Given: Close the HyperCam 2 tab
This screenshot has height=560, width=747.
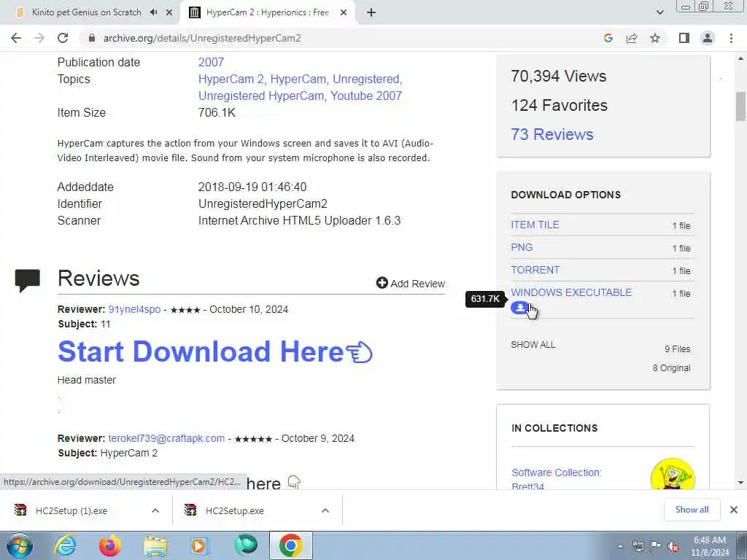Looking at the screenshot, I should coord(344,12).
